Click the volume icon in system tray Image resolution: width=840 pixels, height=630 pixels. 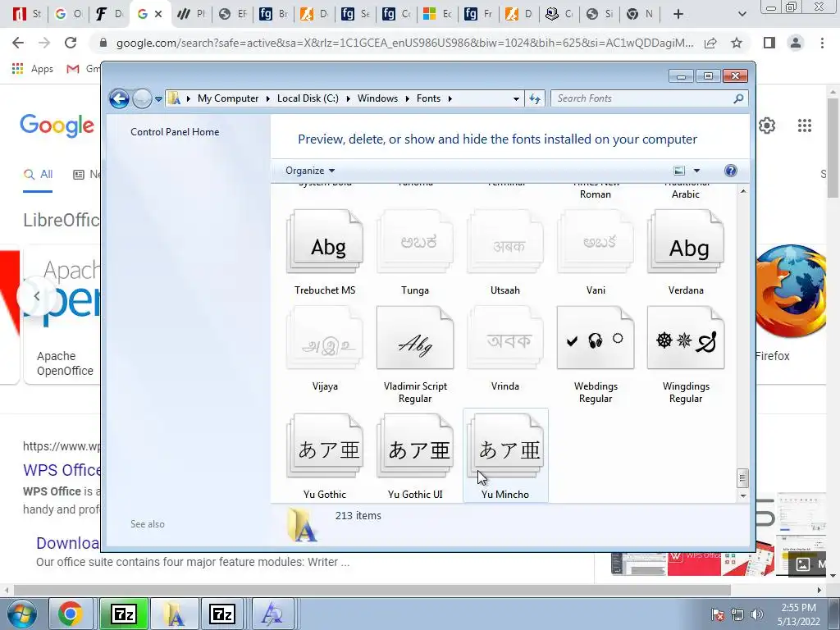coord(757,614)
